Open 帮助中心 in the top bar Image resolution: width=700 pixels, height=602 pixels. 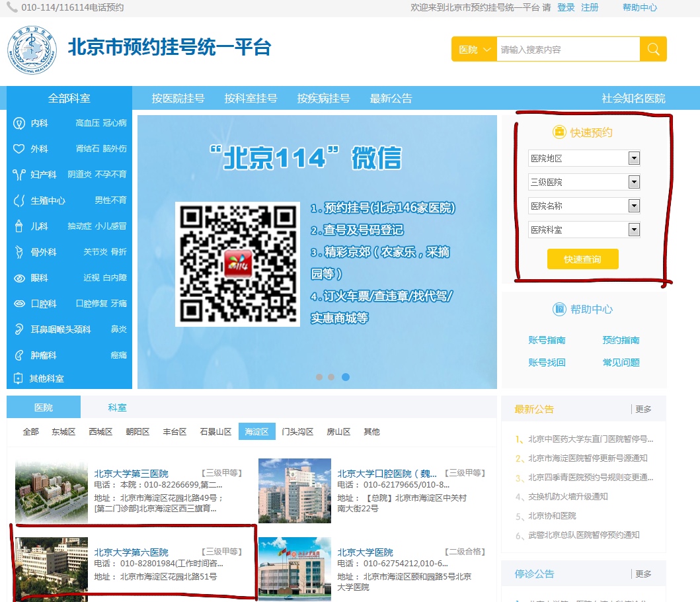640,7
